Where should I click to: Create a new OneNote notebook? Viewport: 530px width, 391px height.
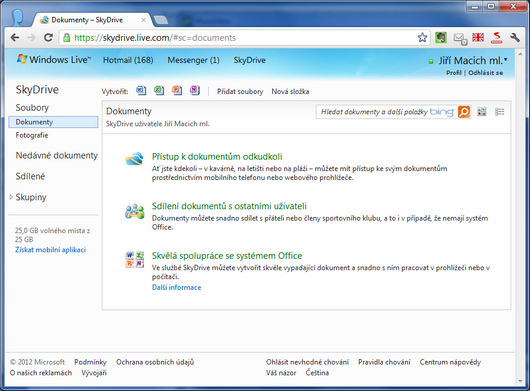tap(195, 91)
